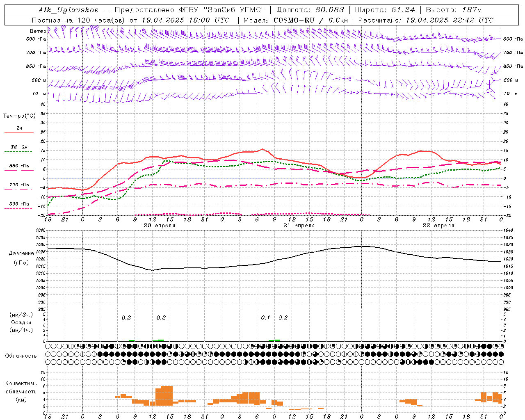Image resolution: width=525 pixels, height=420 pixels.
Task: Click the (мм/3ч.) precipitation unit label
Action: pos(21,315)
